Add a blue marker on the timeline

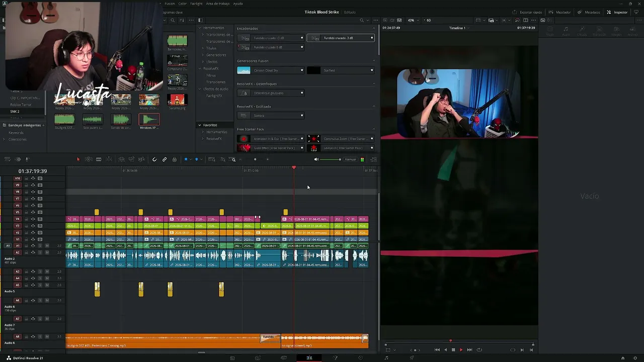tap(196, 159)
